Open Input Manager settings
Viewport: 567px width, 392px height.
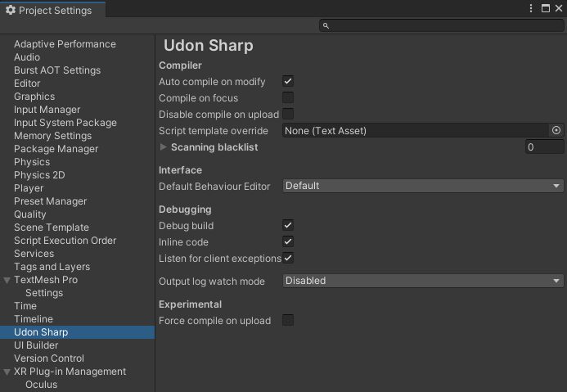click(x=47, y=109)
